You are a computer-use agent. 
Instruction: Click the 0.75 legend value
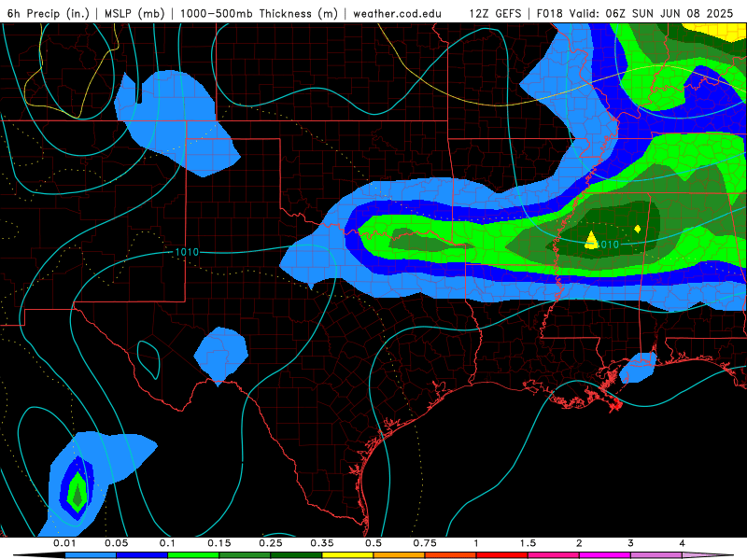pyautogui.click(x=425, y=543)
